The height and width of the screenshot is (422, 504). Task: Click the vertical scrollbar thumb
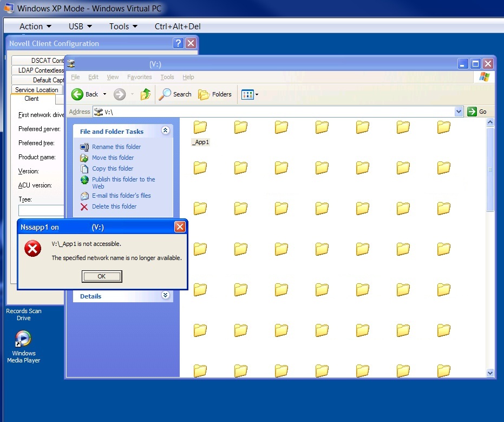[490, 170]
